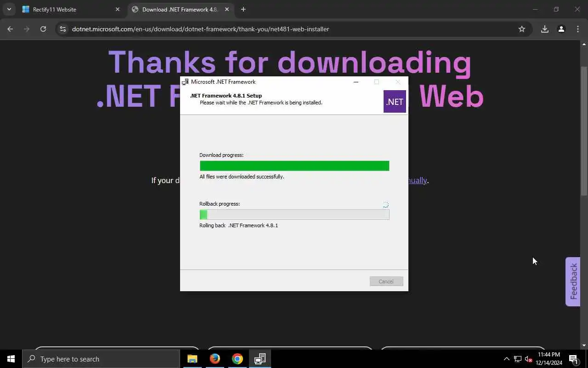The image size is (588, 368).
Task: Show hidden system tray icons
Action: pyautogui.click(x=507, y=359)
